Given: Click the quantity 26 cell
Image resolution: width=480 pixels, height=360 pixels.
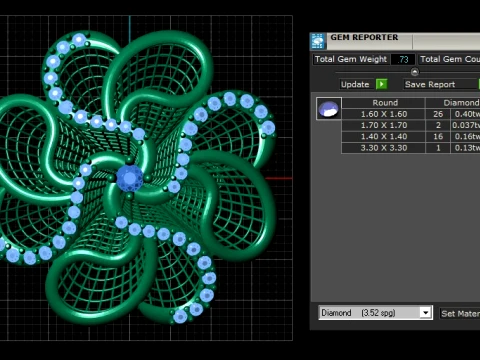Looking at the screenshot, I should (438, 114).
